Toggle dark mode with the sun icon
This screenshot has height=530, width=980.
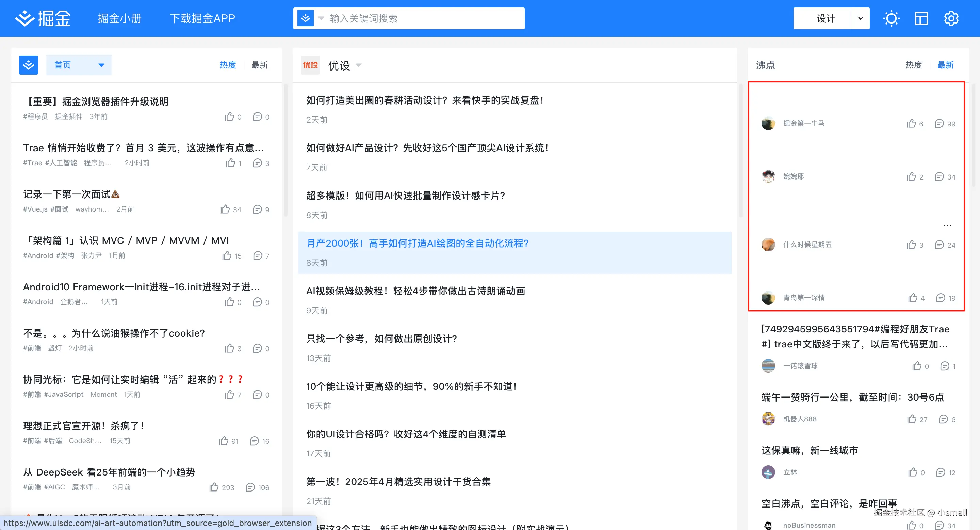coord(891,18)
